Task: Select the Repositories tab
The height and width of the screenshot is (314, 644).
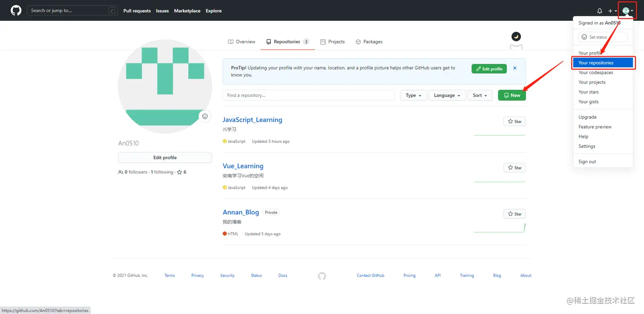Action: click(287, 42)
